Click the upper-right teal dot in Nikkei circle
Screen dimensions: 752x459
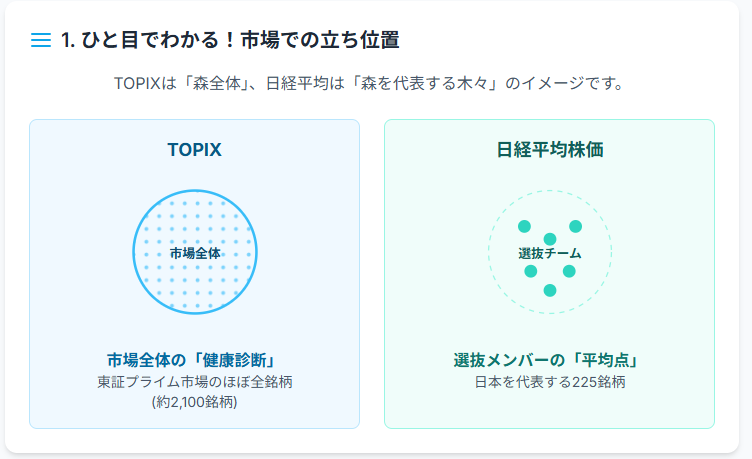[x=575, y=226]
